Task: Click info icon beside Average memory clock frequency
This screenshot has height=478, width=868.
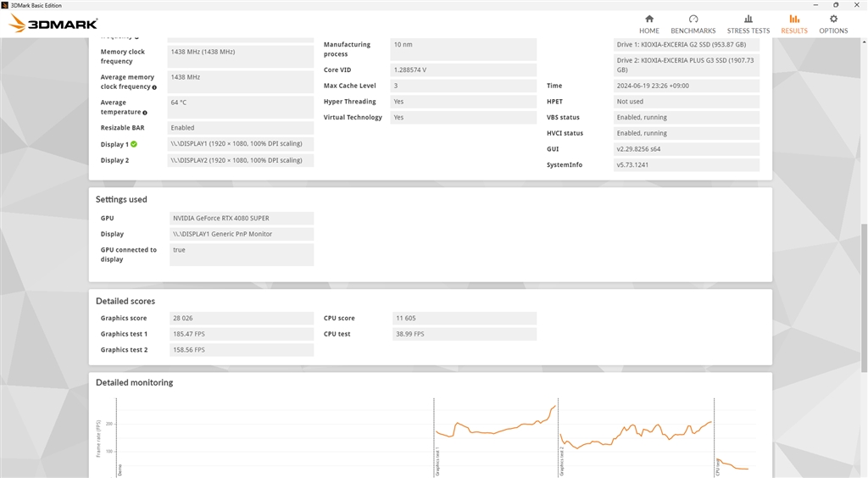Action: pos(154,87)
